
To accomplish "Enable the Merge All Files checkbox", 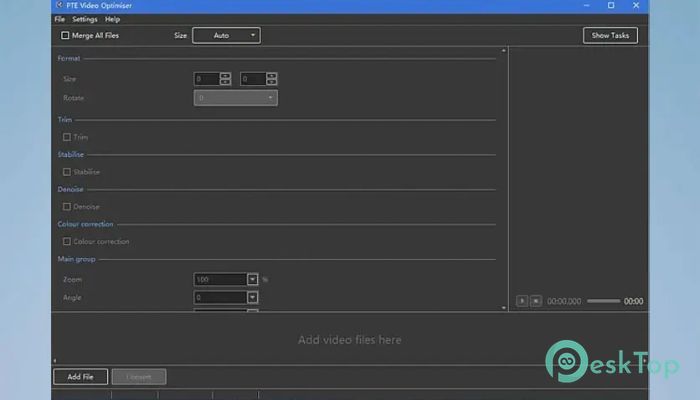I will click(65, 35).
